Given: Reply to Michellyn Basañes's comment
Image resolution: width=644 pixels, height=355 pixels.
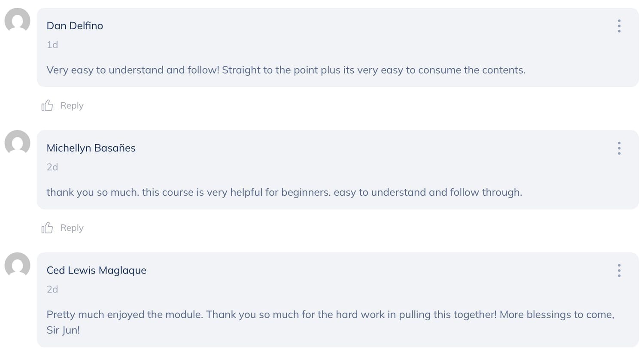Looking at the screenshot, I should [x=72, y=228].
